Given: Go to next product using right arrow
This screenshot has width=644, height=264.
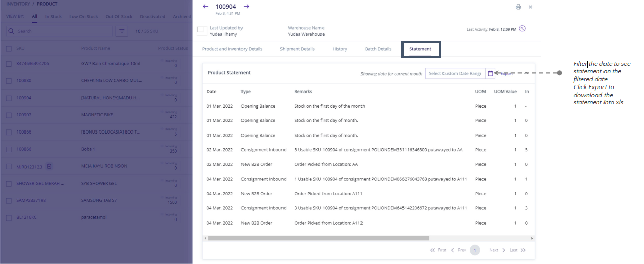Looking at the screenshot, I should (x=246, y=6).
